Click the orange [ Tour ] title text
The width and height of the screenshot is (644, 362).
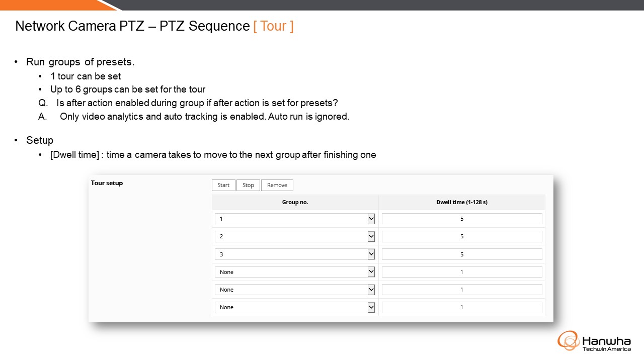273,26
